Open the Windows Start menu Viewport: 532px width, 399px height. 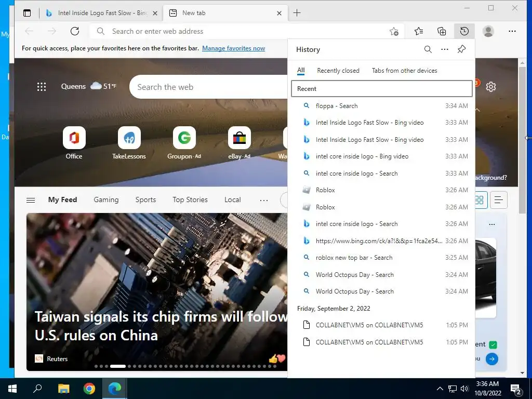[12, 389]
